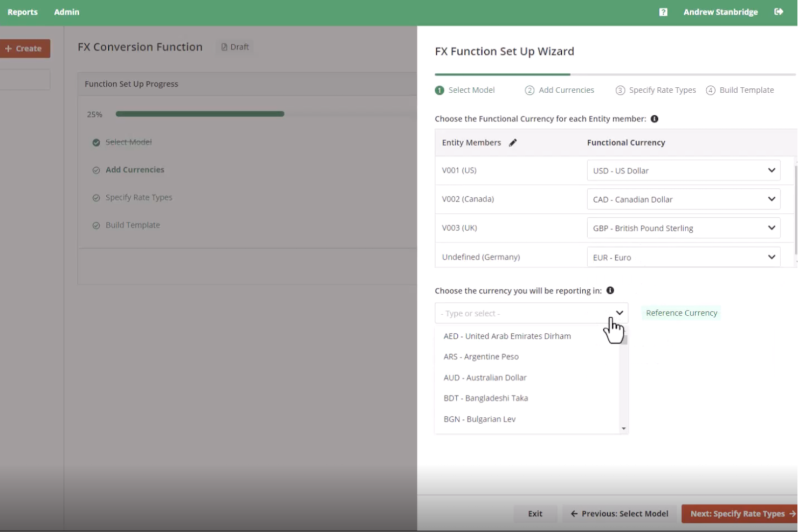
Task: Click the Add Currencies progress check circle
Action: pos(96,170)
